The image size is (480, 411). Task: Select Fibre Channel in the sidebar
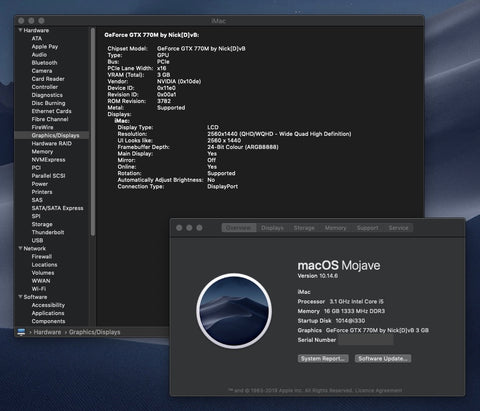(x=50, y=119)
